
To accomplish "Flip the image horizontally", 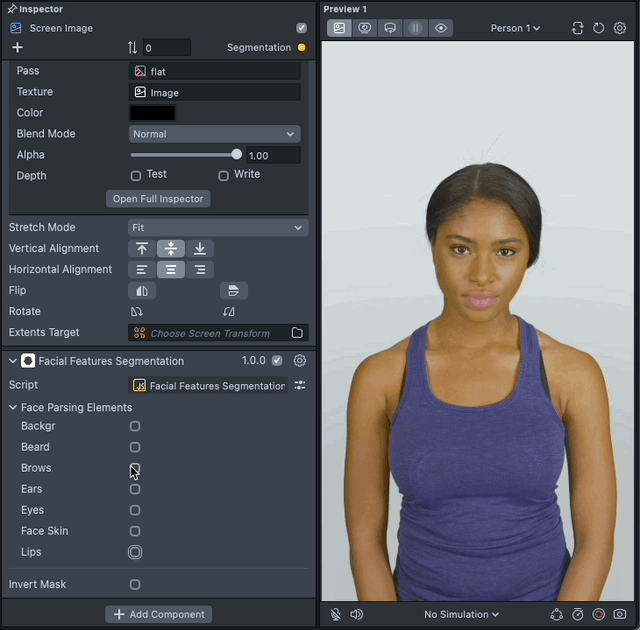I will 142,291.
